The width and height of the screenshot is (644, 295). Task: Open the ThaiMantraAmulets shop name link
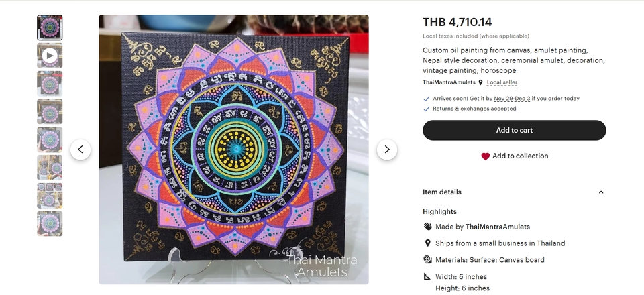(449, 82)
